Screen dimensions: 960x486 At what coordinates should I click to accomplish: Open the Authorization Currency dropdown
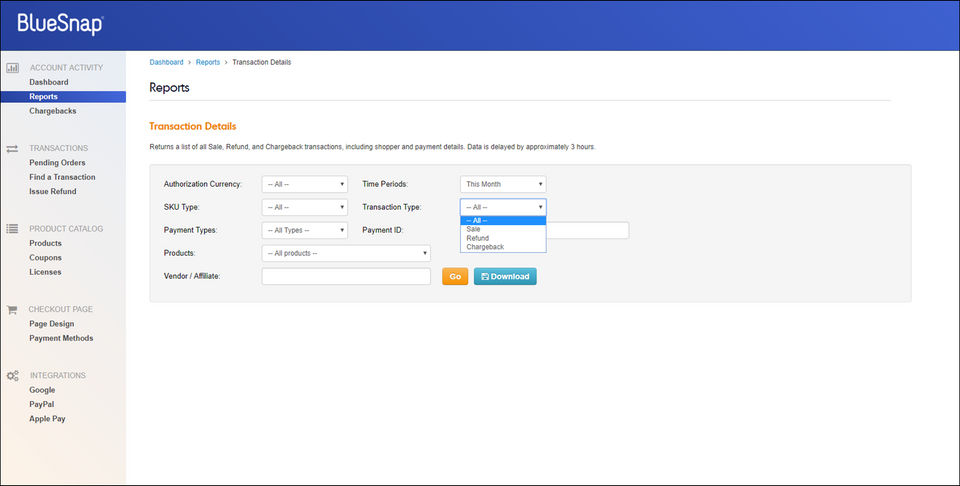pyautogui.click(x=304, y=184)
